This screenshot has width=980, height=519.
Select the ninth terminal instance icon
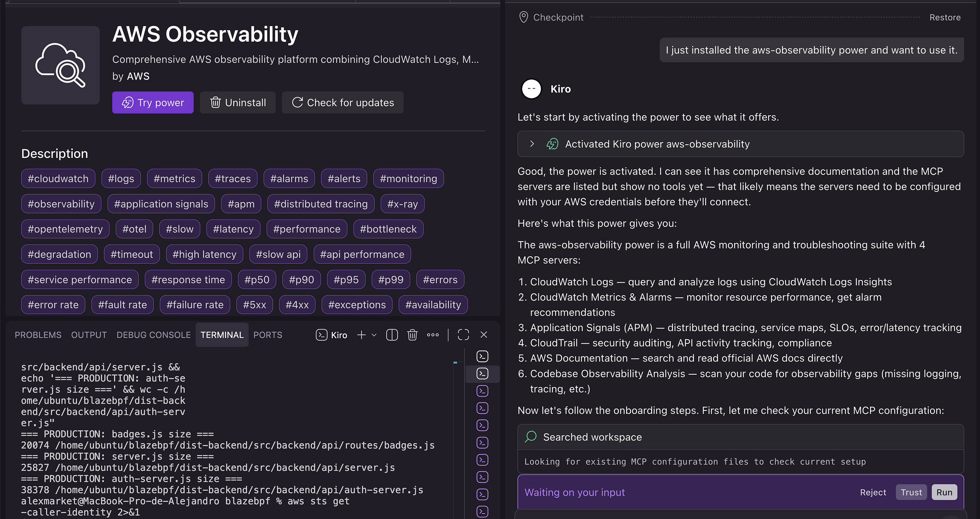click(482, 494)
